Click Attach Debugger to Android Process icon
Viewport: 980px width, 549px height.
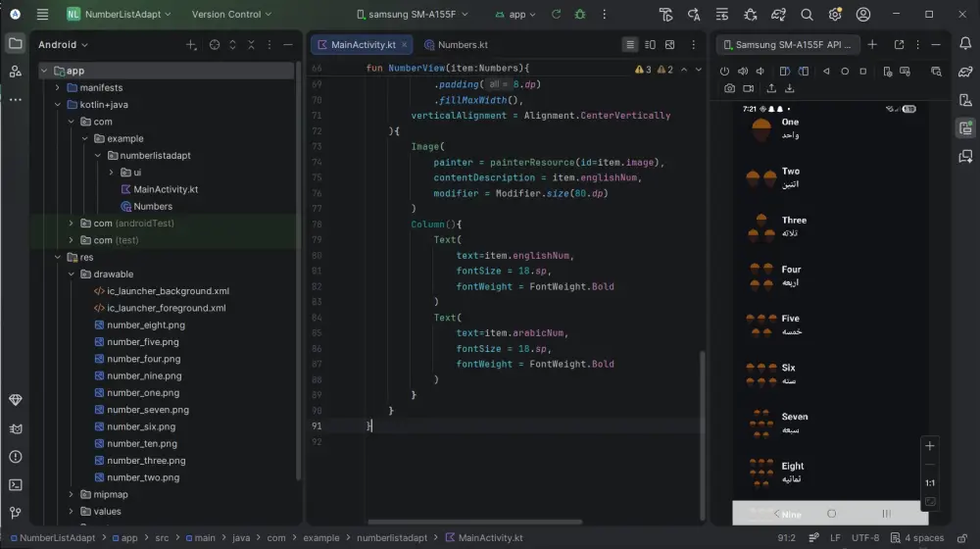click(x=750, y=14)
